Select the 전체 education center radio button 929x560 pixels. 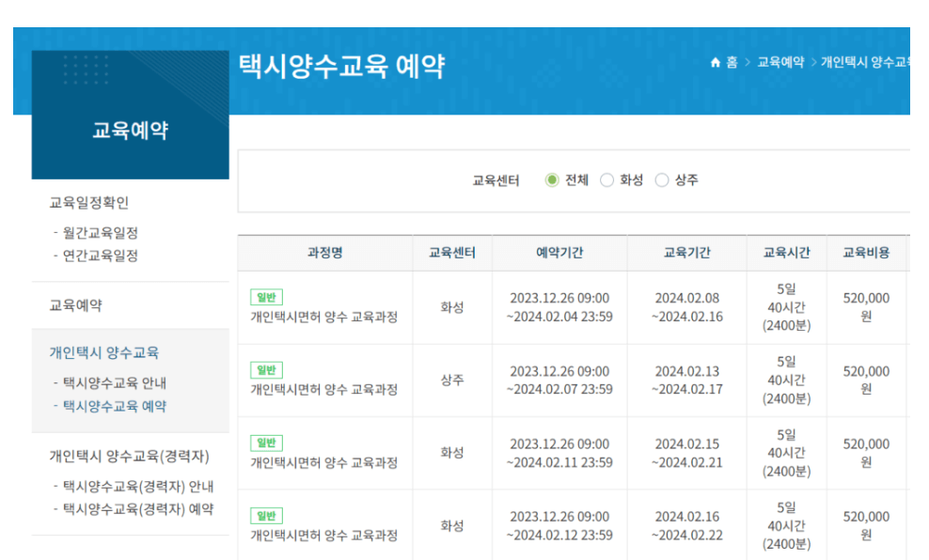(x=551, y=180)
